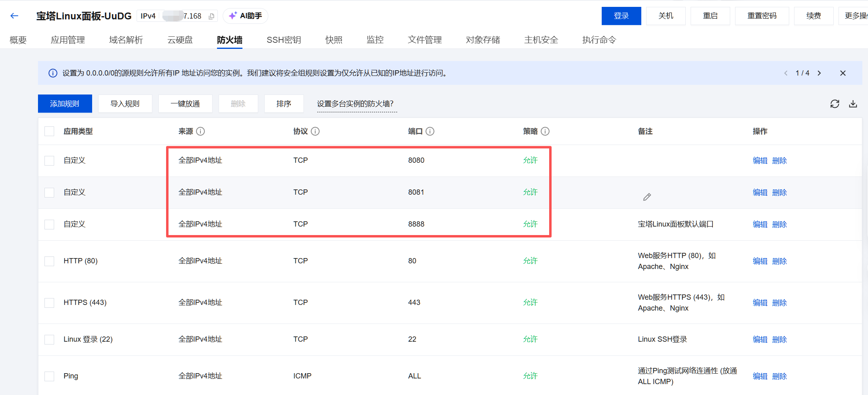868x395 pixels.
Task: Switch to the 对象存储 tab
Action: pos(483,40)
